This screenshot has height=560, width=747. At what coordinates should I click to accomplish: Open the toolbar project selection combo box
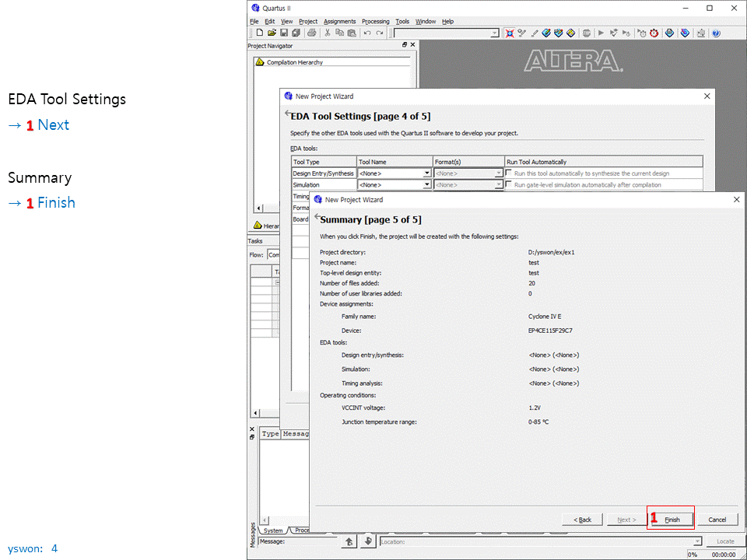pos(447,33)
